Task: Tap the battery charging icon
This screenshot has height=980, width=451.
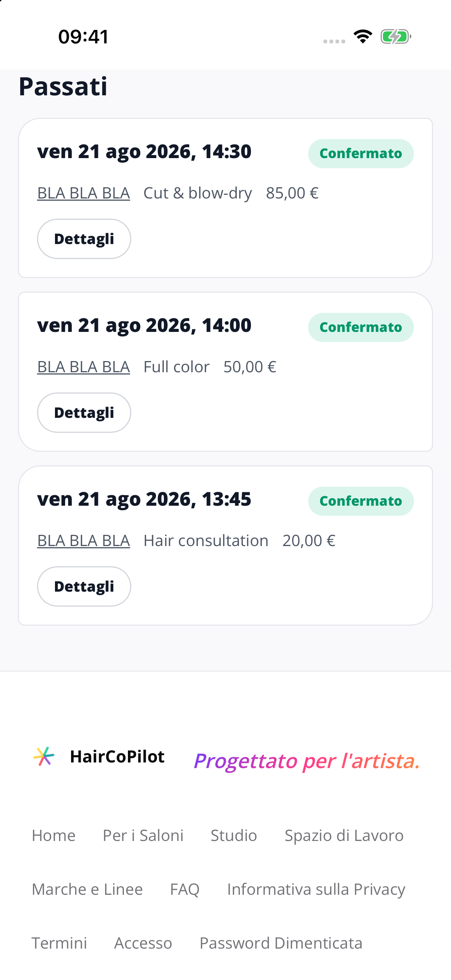Action: pyautogui.click(x=396, y=37)
